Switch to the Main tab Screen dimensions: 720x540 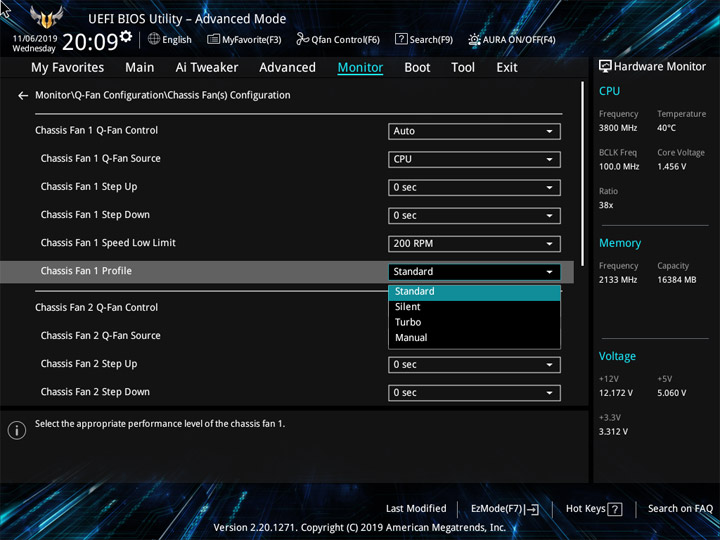coord(140,68)
